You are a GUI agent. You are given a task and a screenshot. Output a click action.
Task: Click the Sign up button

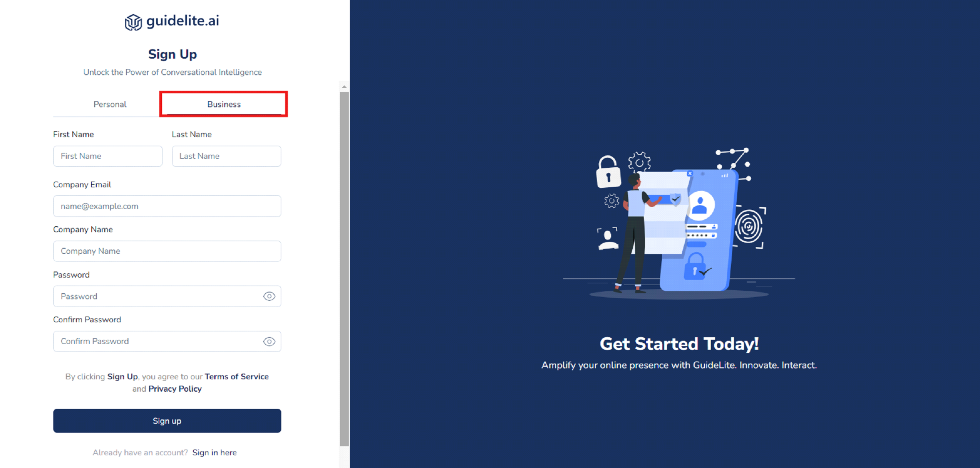point(167,421)
